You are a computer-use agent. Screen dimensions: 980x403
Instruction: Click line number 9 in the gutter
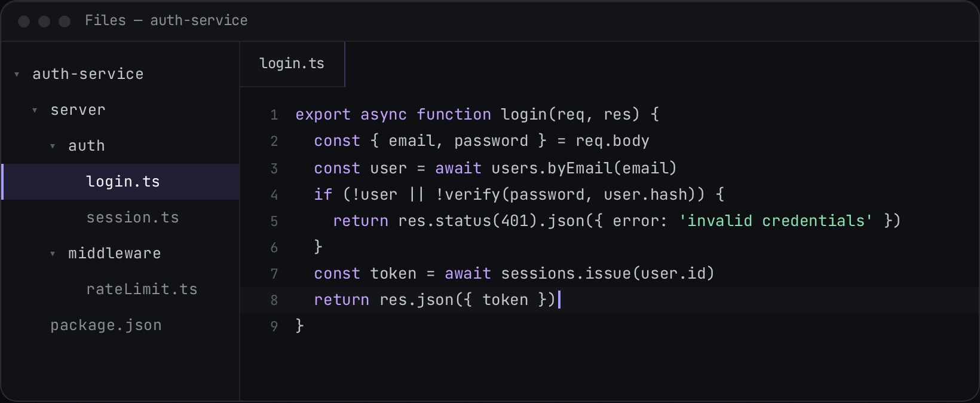pos(274,326)
